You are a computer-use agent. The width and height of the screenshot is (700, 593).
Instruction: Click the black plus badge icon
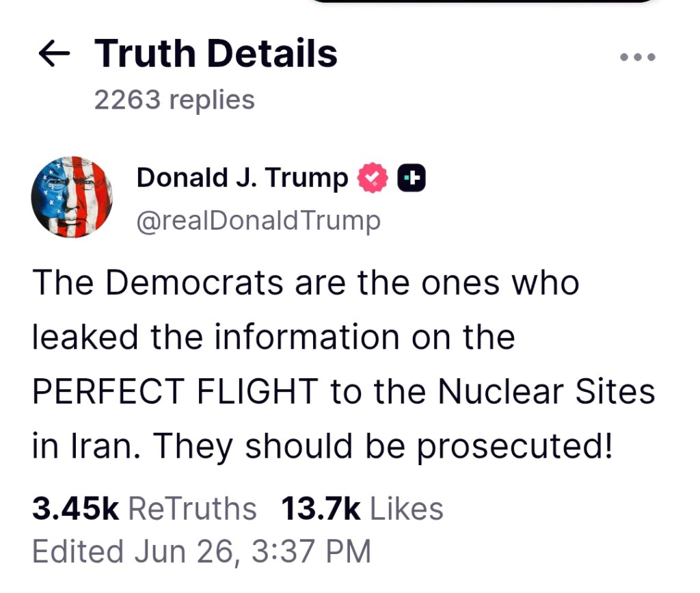(x=413, y=178)
